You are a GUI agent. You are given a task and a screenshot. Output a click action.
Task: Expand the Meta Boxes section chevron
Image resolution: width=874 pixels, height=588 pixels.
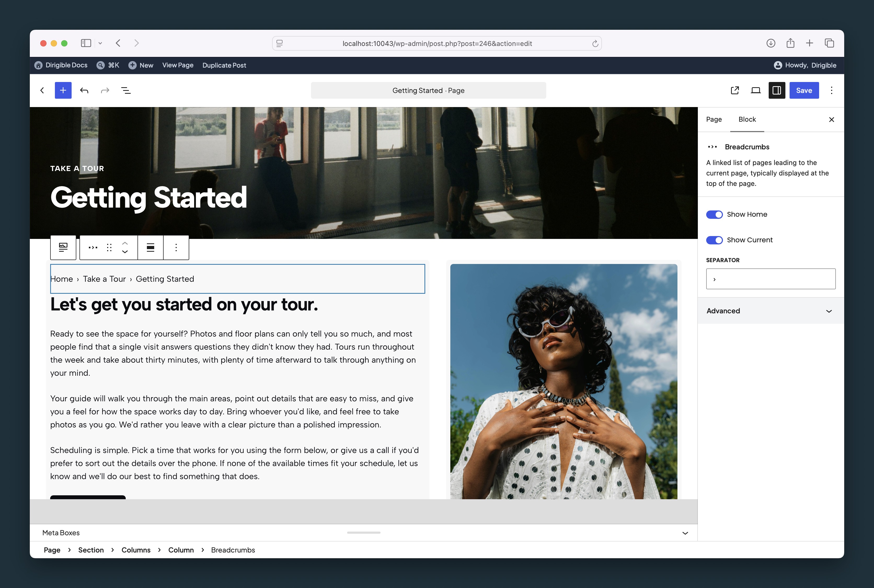tap(685, 533)
